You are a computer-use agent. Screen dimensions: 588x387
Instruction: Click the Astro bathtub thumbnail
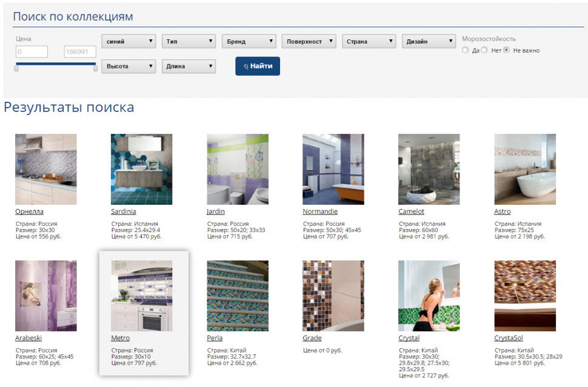point(525,170)
